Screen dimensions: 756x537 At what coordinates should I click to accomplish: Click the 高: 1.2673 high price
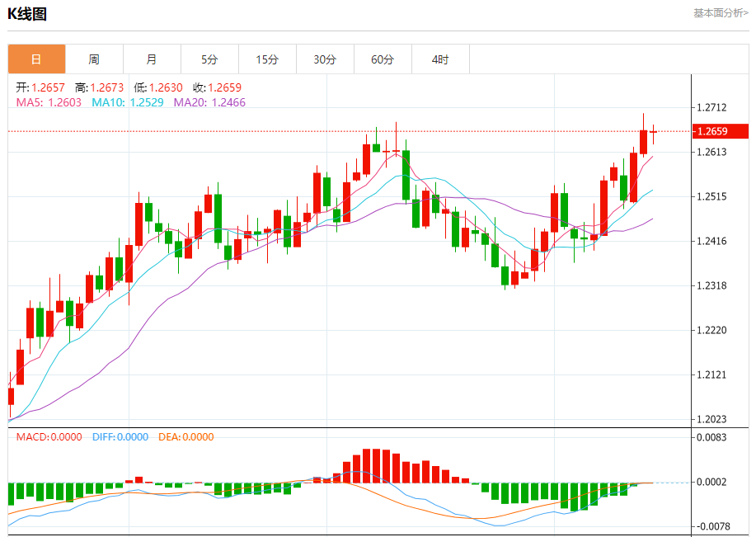99,87
